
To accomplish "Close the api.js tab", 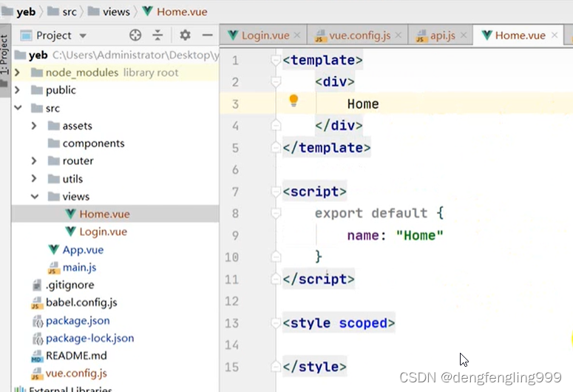I will (464, 35).
